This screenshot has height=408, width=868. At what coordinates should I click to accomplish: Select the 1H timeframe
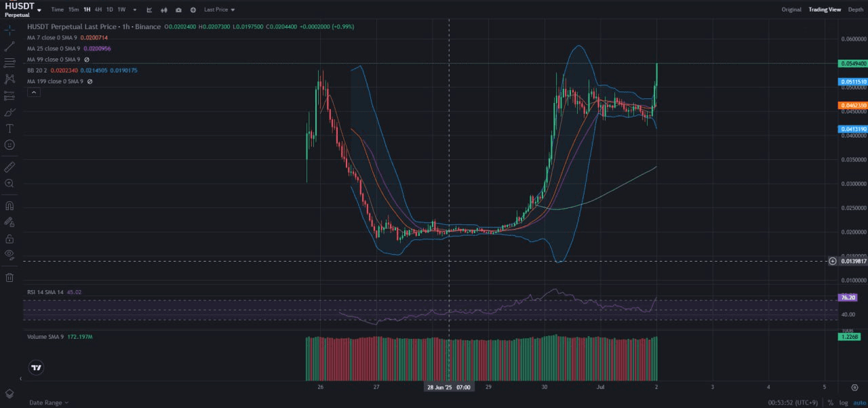pos(87,9)
